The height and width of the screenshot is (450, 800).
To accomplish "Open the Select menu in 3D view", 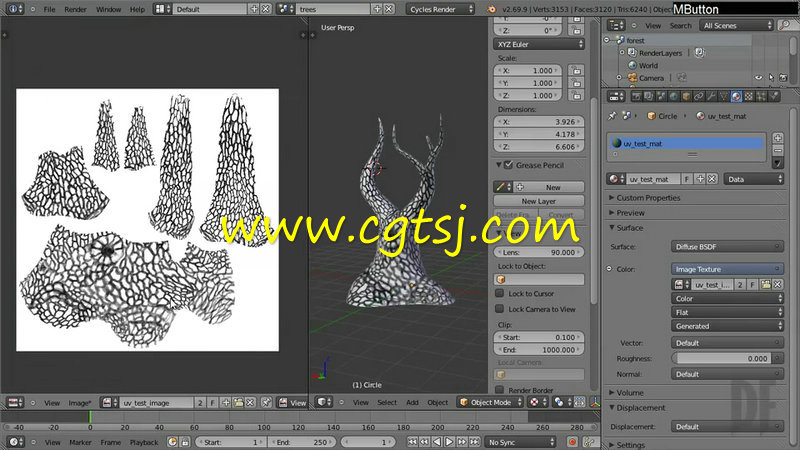I will pyautogui.click(x=387, y=403).
